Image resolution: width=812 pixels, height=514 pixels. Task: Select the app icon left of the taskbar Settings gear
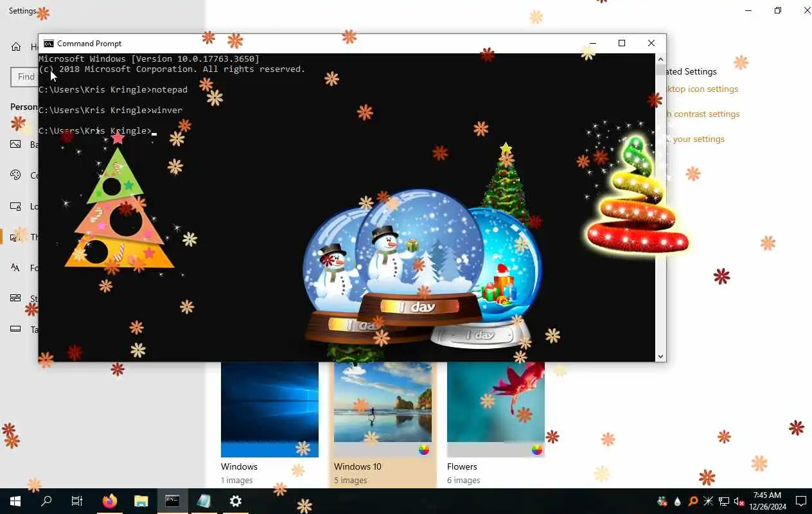pyautogui.click(x=204, y=501)
